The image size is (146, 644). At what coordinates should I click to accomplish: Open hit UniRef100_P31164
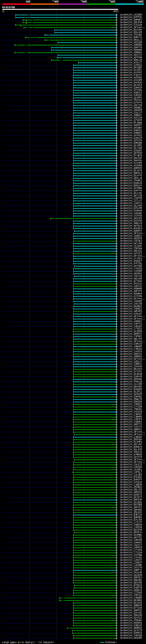[x=131, y=25]
